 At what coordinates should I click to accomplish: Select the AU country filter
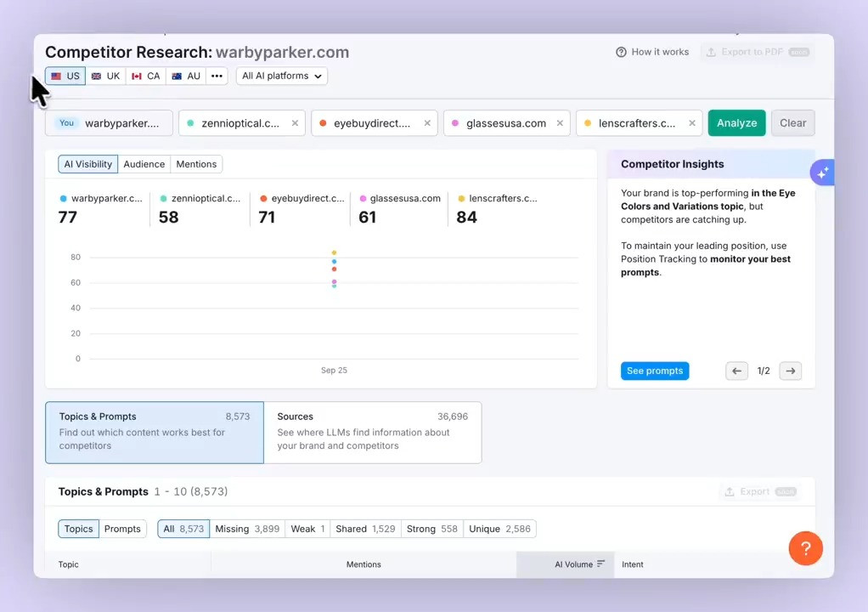click(187, 76)
